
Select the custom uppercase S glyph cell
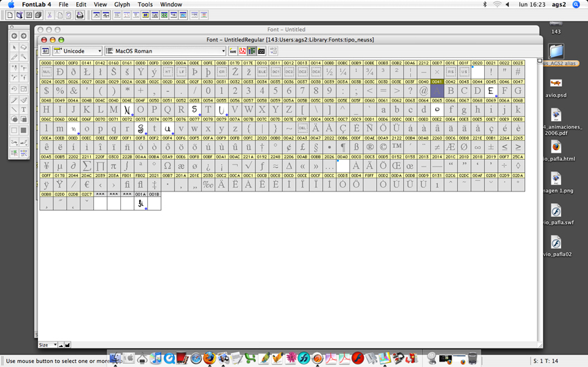(194, 109)
